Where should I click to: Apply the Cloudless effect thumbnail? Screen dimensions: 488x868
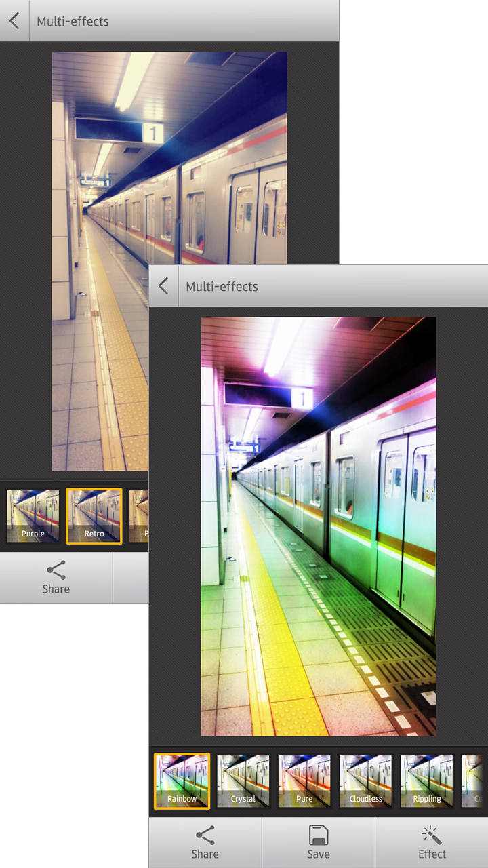[366, 781]
